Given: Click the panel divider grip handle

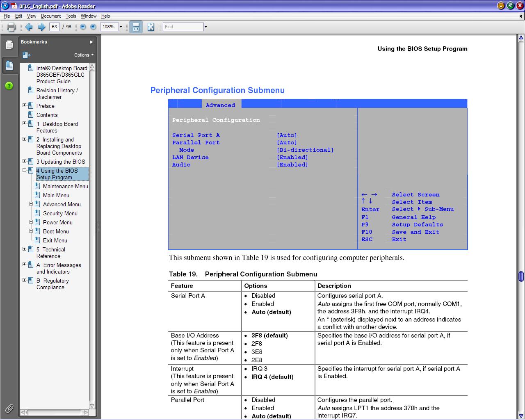Looking at the screenshot, I should point(98,226).
